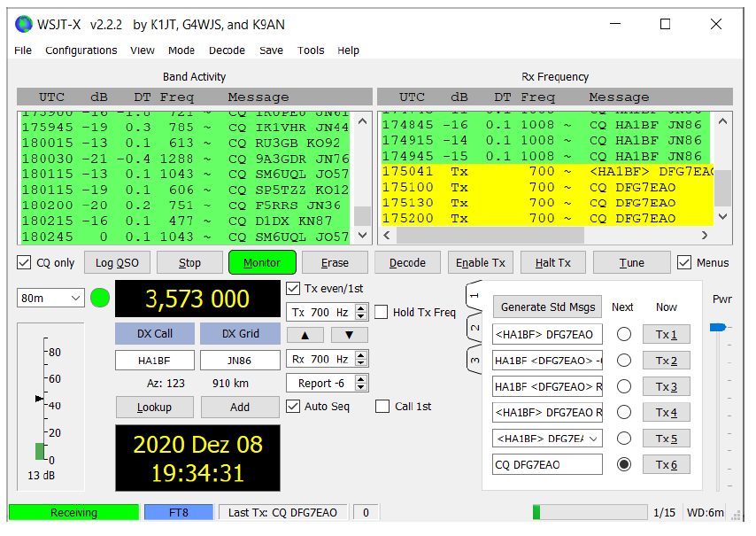Click the progress bar in status bar

tap(590, 512)
